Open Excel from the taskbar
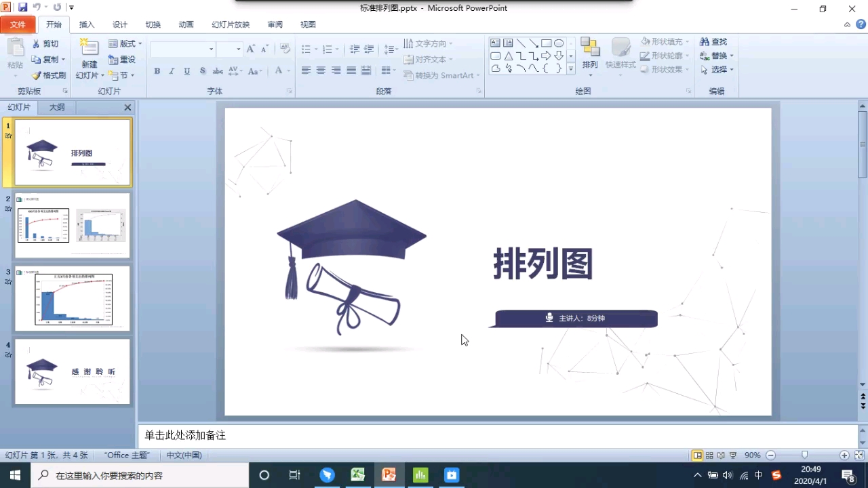The image size is (868, 488). coord(358,474)
